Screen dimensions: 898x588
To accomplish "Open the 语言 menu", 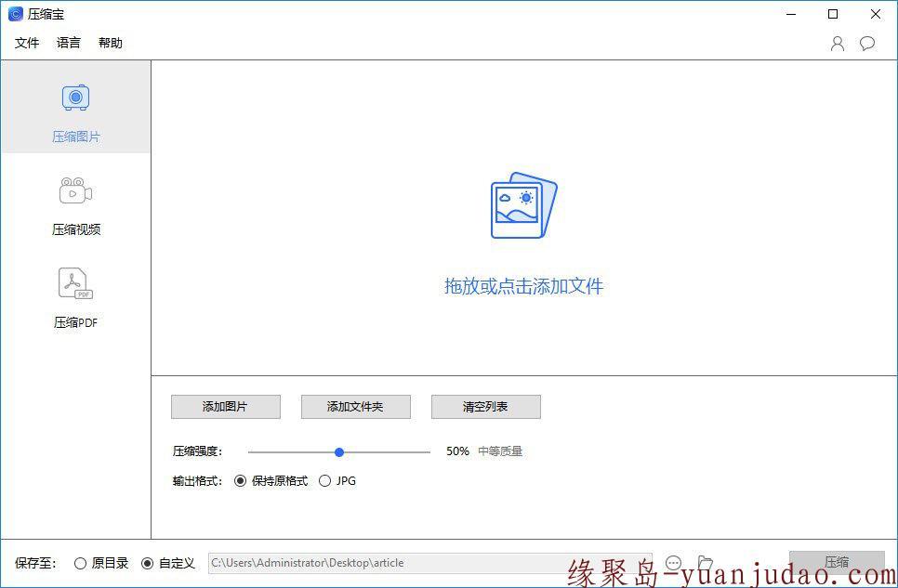I will (69, 43).
